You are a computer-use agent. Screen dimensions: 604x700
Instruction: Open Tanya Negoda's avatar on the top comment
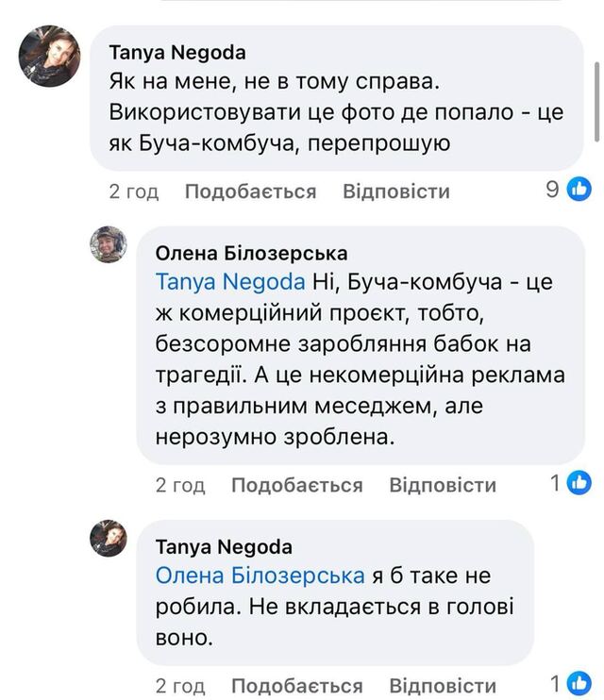pos(49,56)
